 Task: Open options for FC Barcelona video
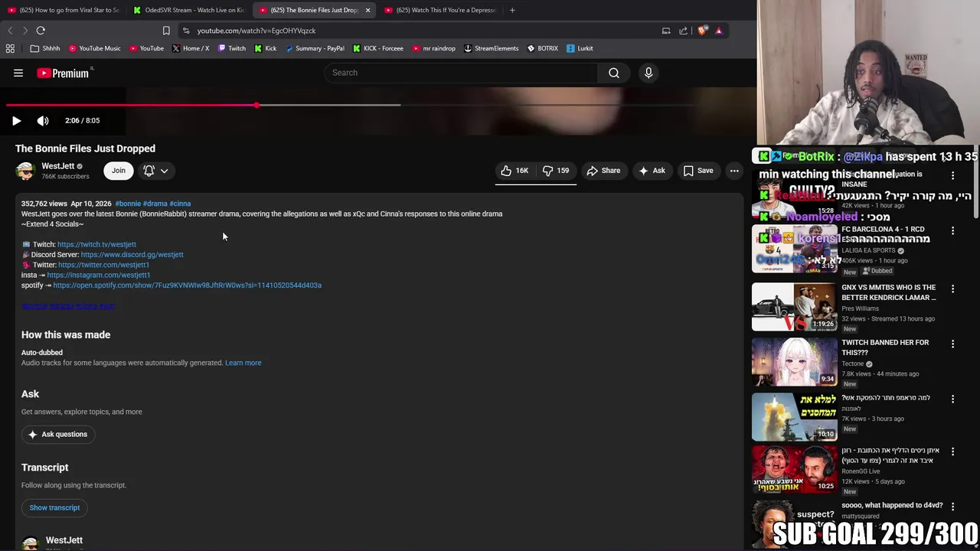[x=952, y=231]
